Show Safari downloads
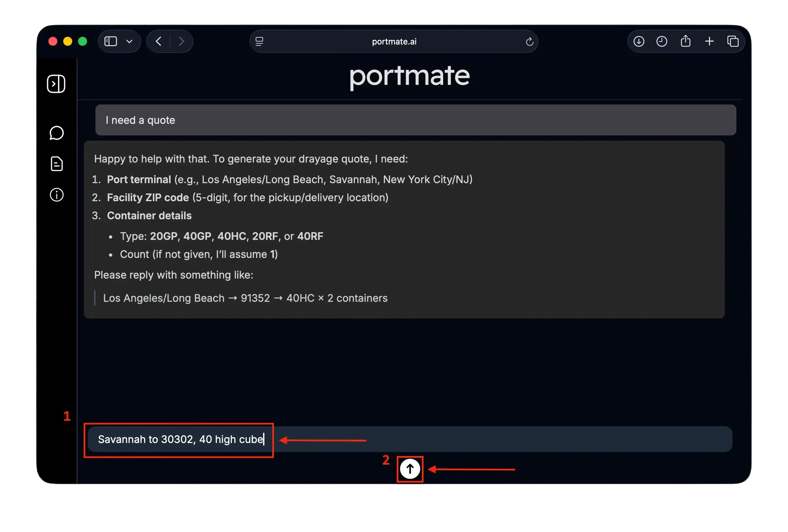This screenshot has height=532, width=788. click(x=639, y=41)
